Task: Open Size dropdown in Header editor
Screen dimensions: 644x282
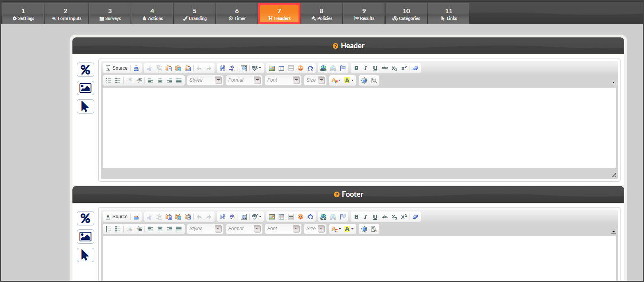Action: tap(315, 80)
